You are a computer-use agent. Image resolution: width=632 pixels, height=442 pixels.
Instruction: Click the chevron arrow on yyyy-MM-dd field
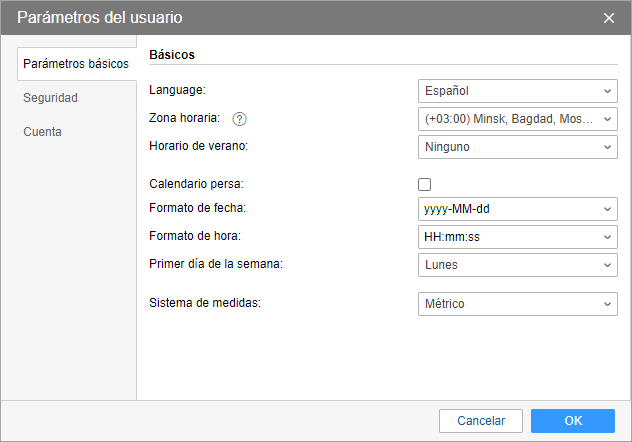point(608,209)
